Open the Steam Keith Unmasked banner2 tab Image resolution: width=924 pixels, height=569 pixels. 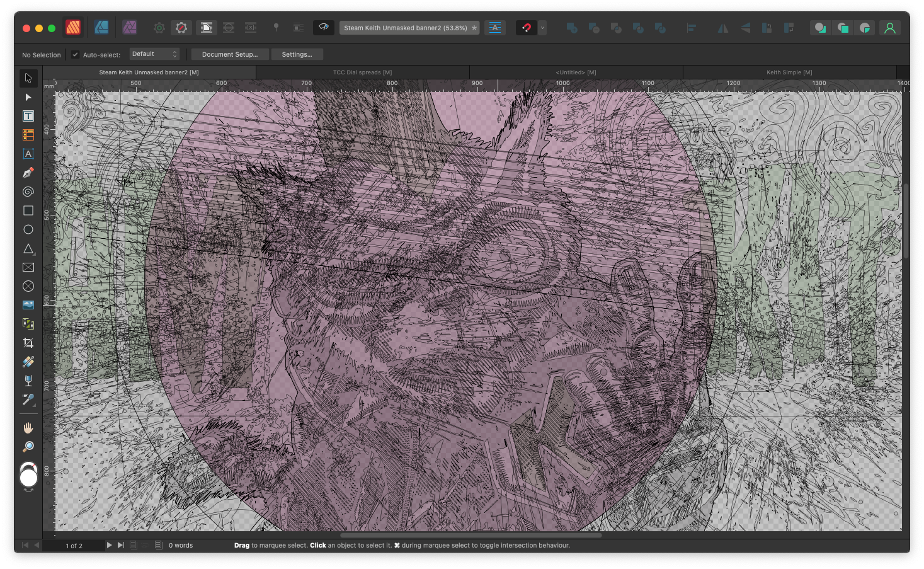tap(149, 72)
